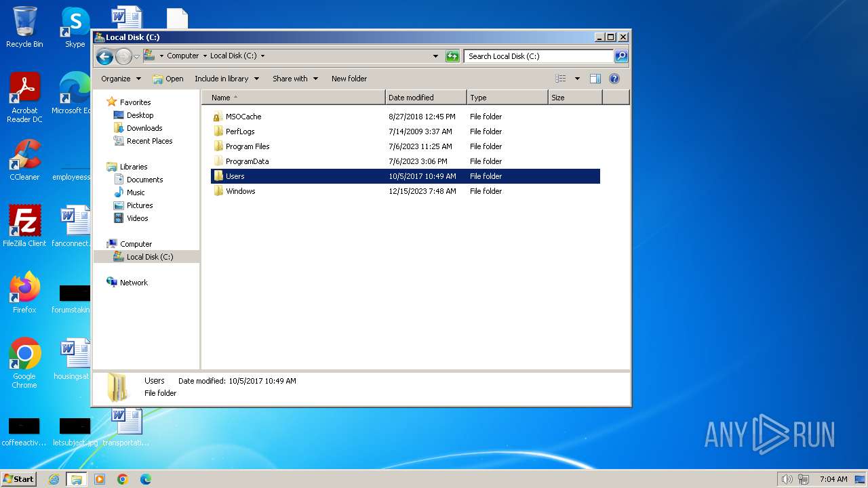Click the 12/15/2023 7:48 AM date cell
Screen dimensions: 868x488
pos(422,191)
